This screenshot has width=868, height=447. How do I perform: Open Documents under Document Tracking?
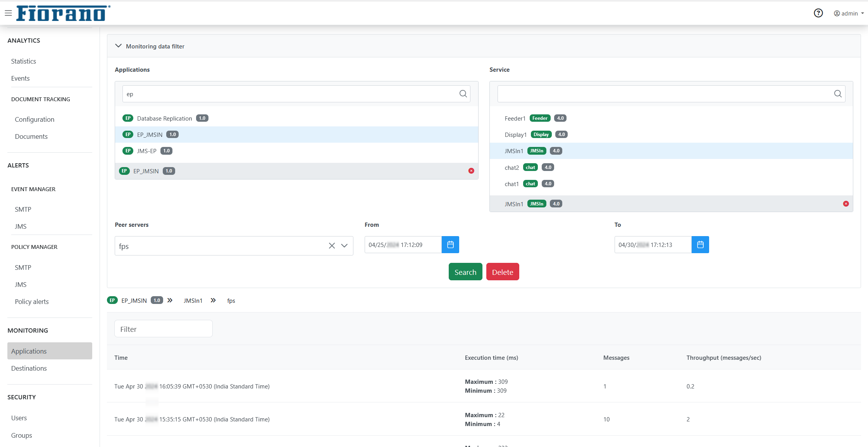[x=31, y=136]
